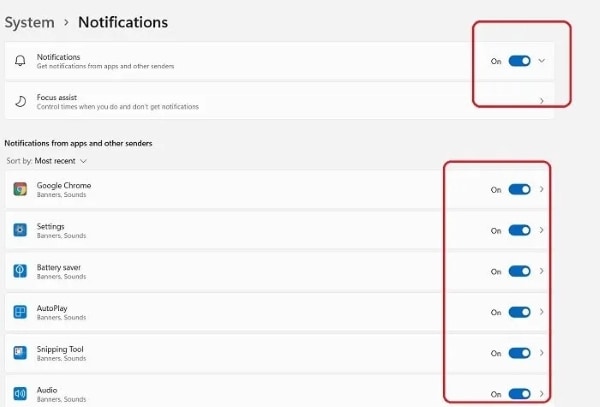
Task: Go back to System breadcrumb
Action: pos(29,21)
